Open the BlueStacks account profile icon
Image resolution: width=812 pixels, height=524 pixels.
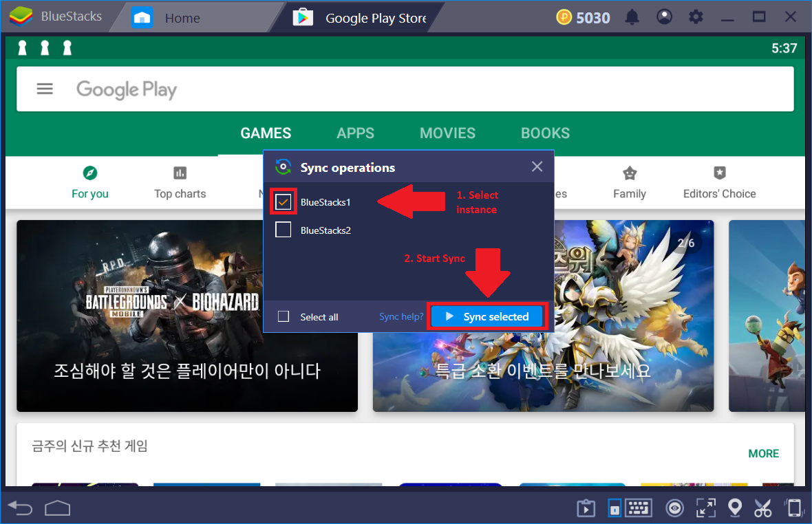(665, 17)
